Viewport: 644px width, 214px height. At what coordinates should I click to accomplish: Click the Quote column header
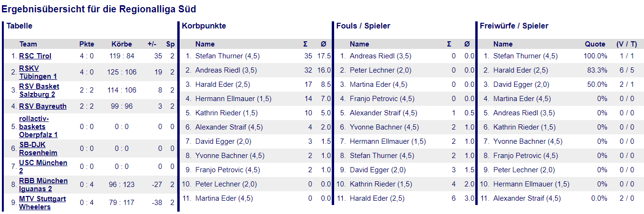595,44
